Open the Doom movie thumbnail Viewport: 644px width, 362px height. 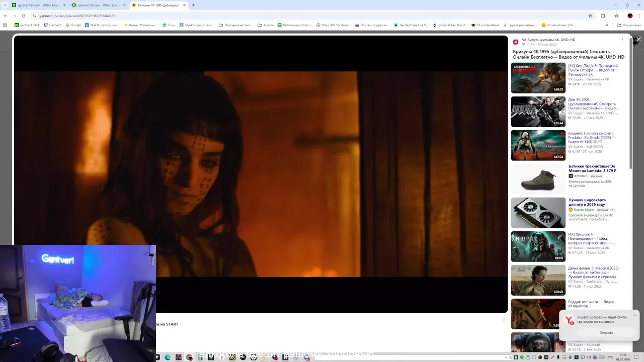(x=538, y=112)
